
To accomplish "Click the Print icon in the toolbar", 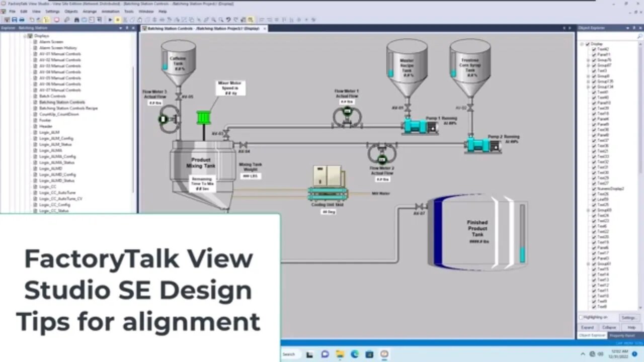I will pos(22,20).
